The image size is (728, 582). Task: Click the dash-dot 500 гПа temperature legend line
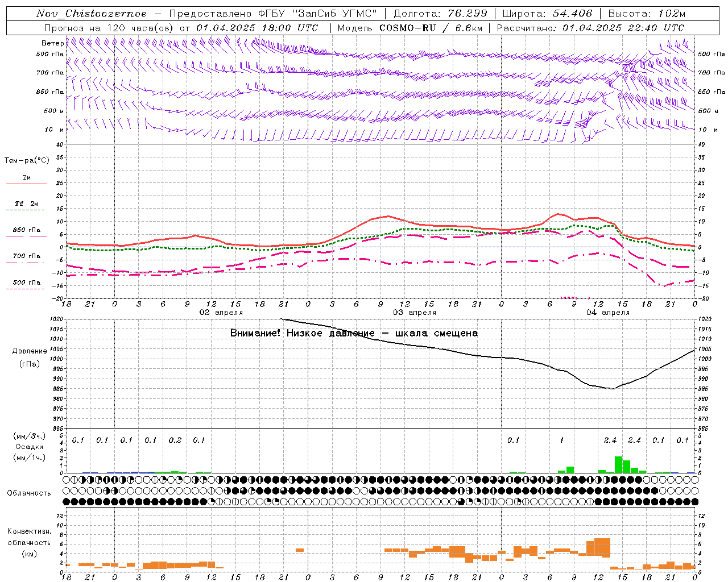[25, 289]
